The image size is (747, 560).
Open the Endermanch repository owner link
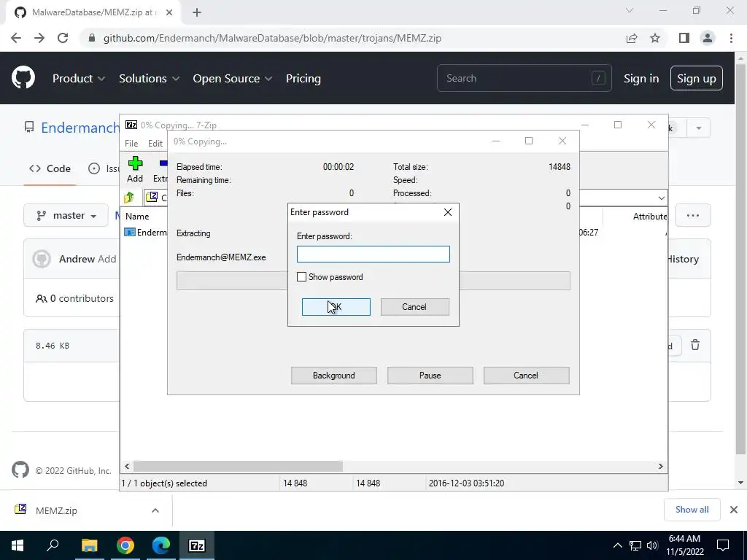[80, 128]
